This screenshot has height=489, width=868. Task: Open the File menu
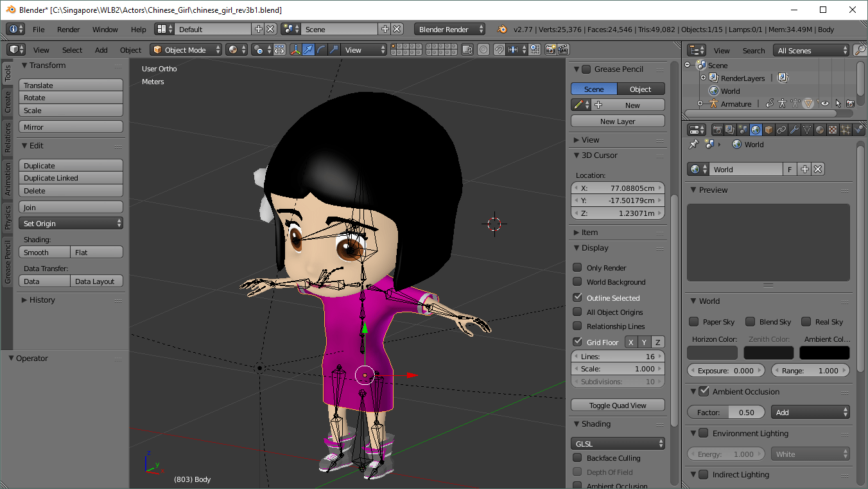[x=38, y=29]
